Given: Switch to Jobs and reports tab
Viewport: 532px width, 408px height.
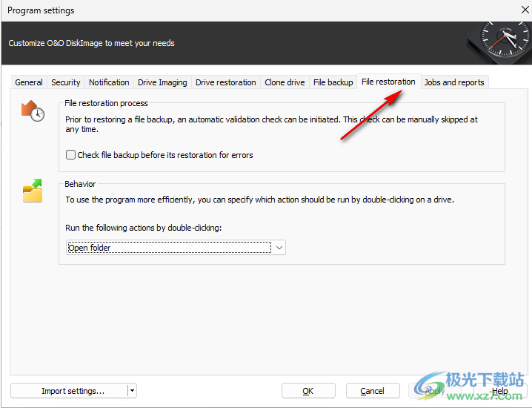Looking at the screenshot, I should coord(454,82).
